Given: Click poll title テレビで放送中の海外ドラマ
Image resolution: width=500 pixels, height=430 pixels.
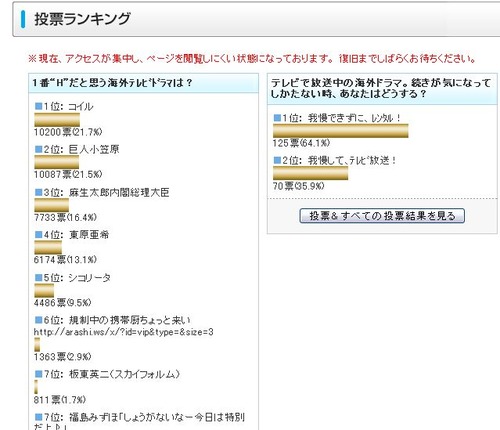Looking at the screenshot, I should [x=381, y=88].
